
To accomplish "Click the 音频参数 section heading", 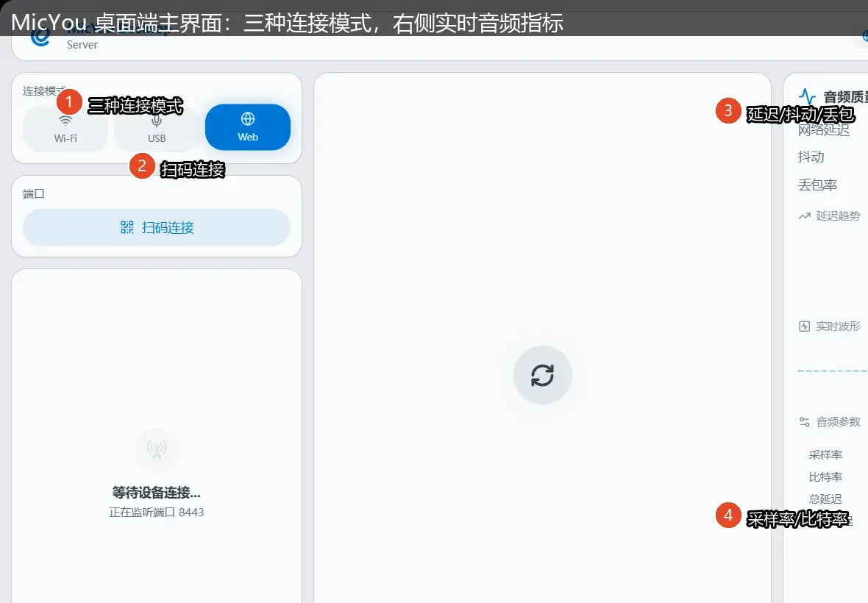I will (838, 422).
